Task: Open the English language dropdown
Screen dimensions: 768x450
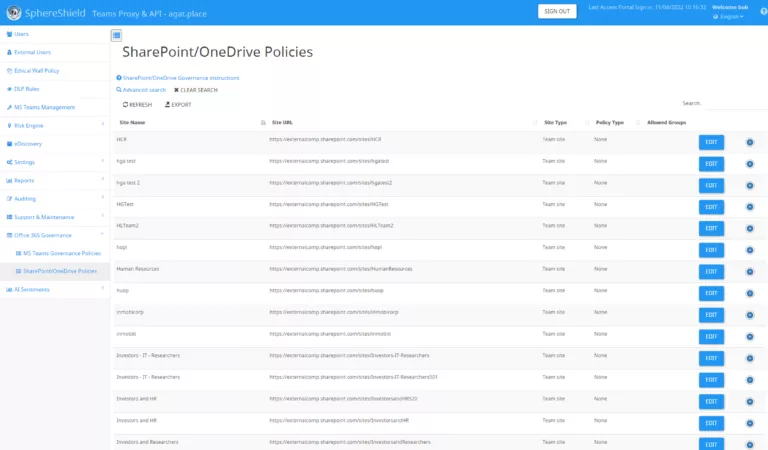Action: pyautogui.click(x=728, y=17)
